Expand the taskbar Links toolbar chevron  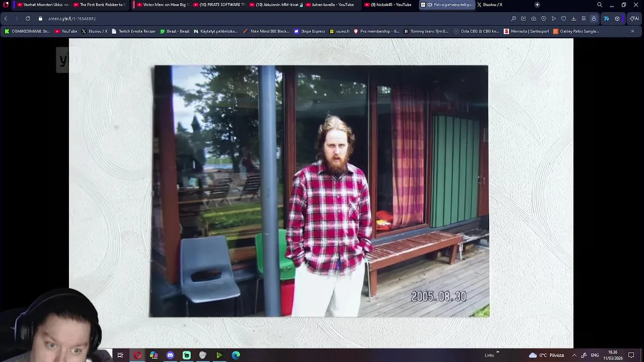coord(498,353)
